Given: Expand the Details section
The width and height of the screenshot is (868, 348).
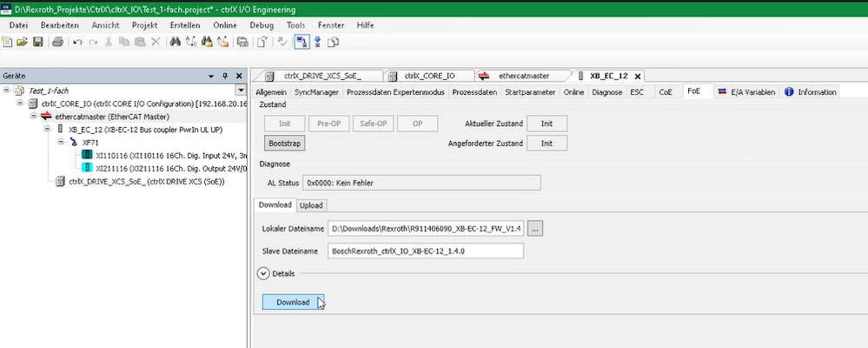Looking at the screenshot, I should click(263, 273).
